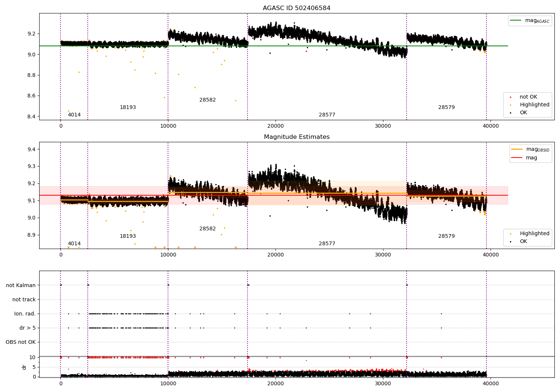The image size is (560, 392).
Task: Click OBSID label 28579 in Magnitude Estimates plot
Action: 447,236
